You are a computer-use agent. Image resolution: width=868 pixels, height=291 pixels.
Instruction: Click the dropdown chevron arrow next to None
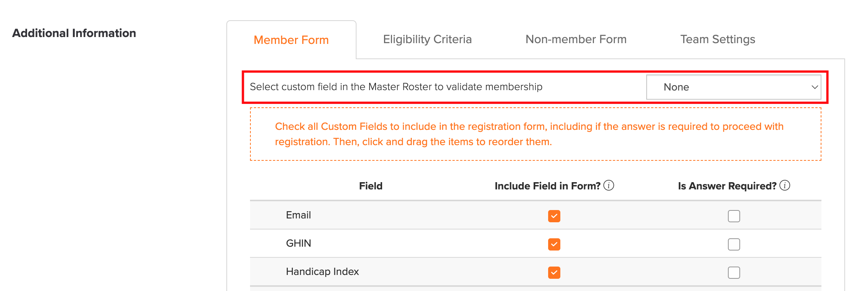[815, 87]
